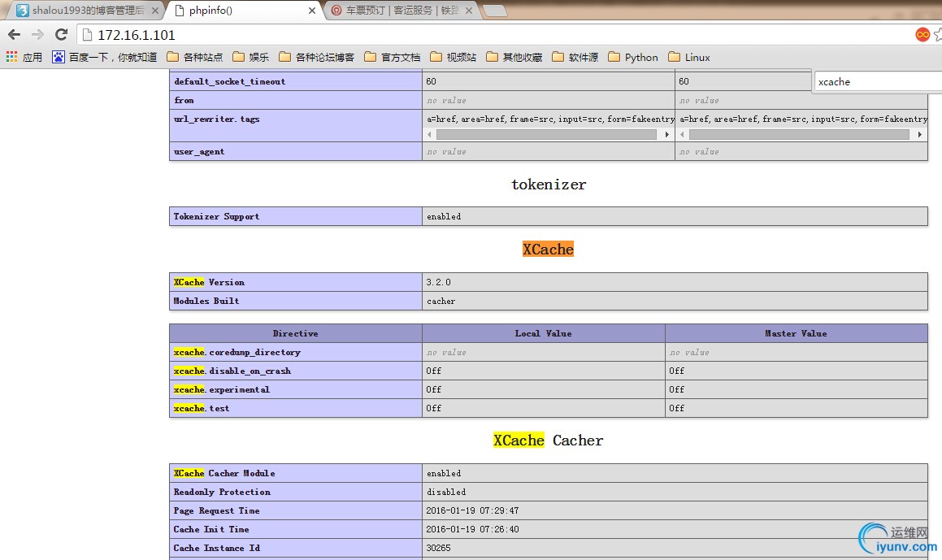Click right arrow of url_rewriter.tags master value scrollbar
The width and height of the screenshot is (942, 560).
pos(920,135)
